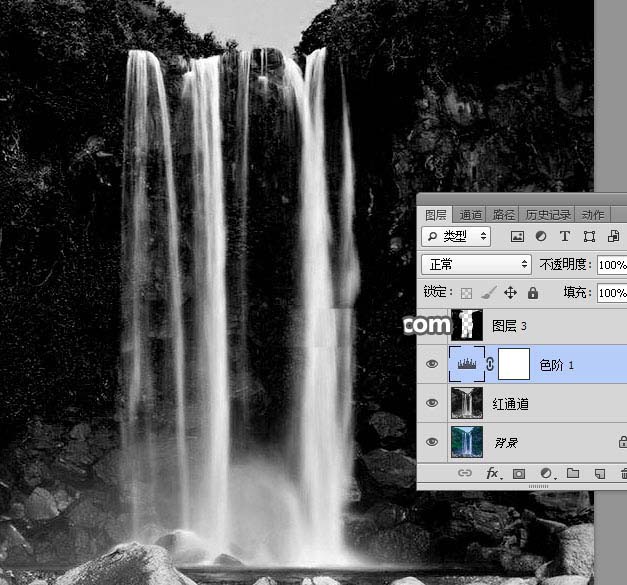Hide the 红通道 layer
The width and height of the screenshot is (627, 585).
[432, 403]
